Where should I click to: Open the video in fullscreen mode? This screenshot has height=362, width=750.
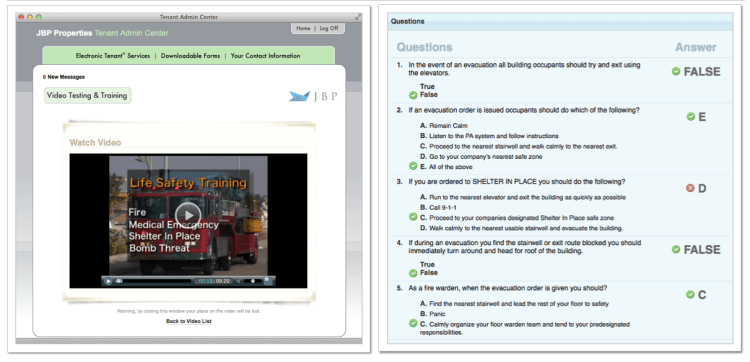[267, 281]
